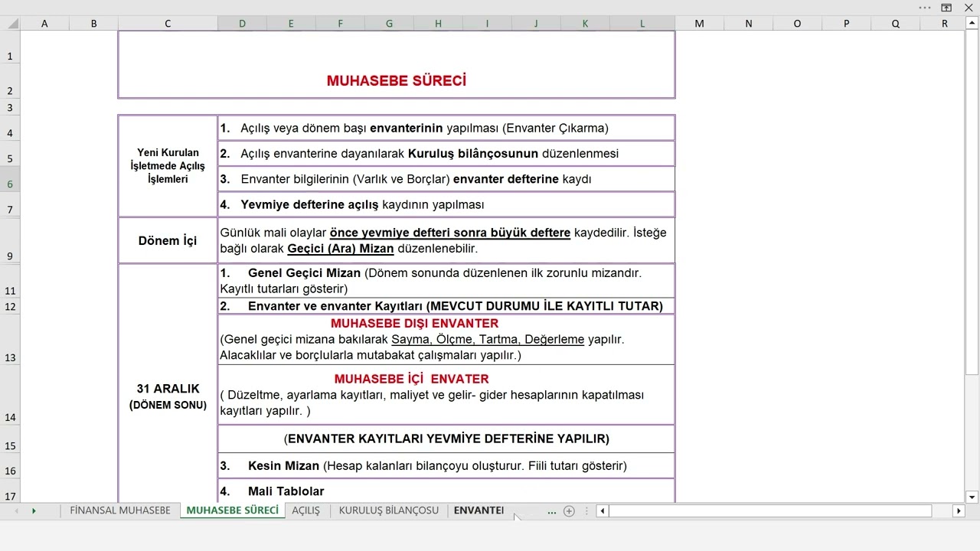Click 'MUHASEBE DIŞI ENVANTER' cell
The height and width of the screenshot is (551, 980).
tap(446, 339)
